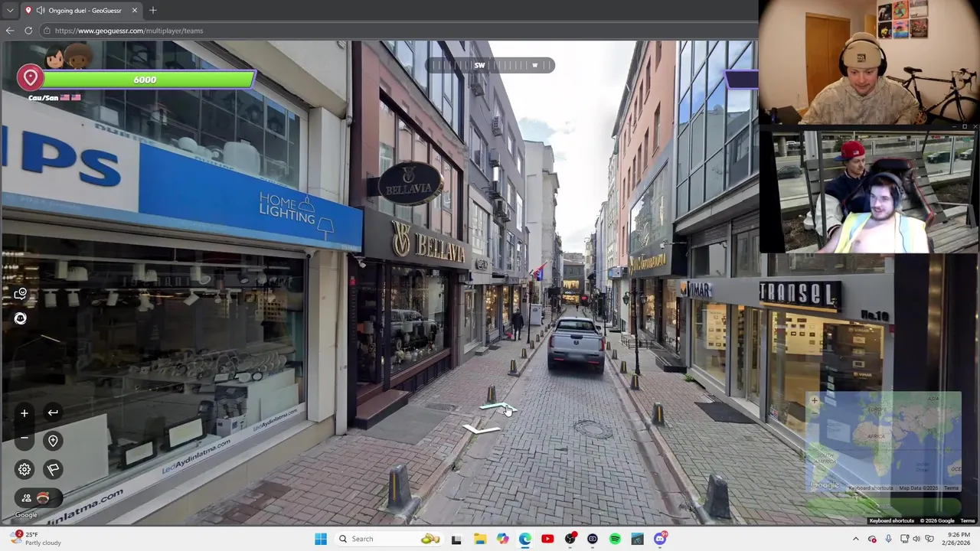Open a new browser tab

coord(153,11)
